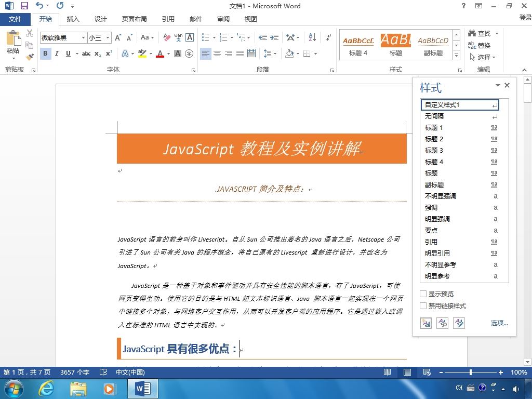Toggle Underline formatting
Image resolution: width=532 pixels, height=399 pixels.
(68, 54)
